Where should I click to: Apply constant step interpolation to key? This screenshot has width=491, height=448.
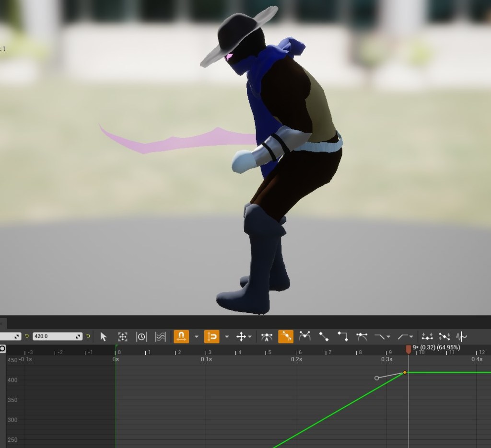343,337
